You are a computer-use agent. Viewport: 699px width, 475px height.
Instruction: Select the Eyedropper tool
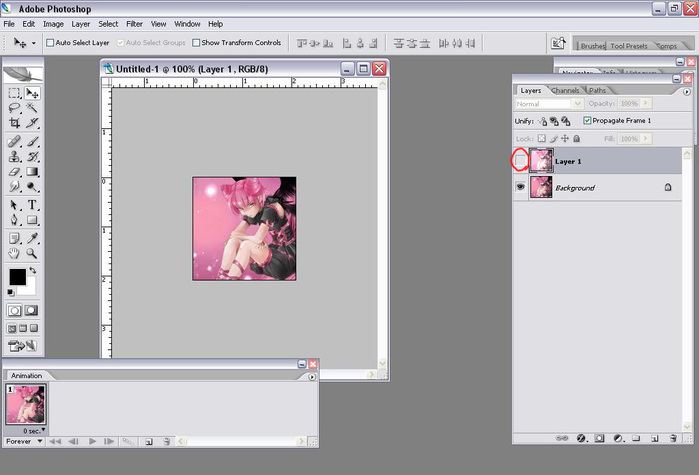tap(32, 238)
